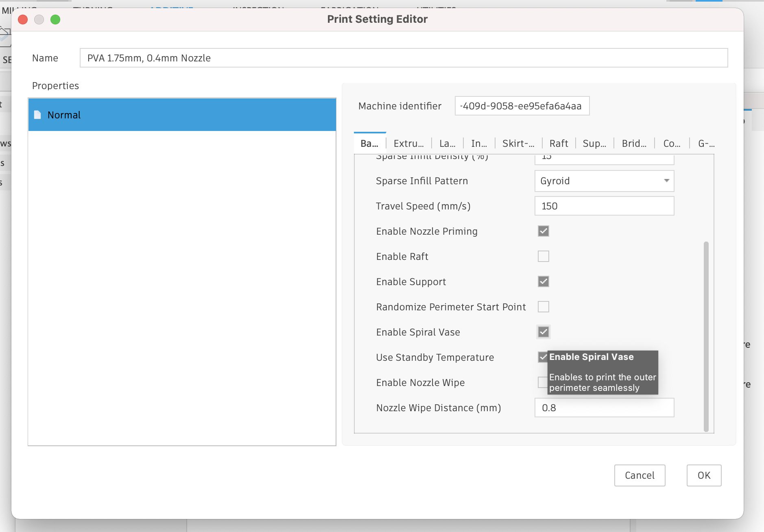Toggle the Enable Nozzle Priming checkbox
Screen dimensions: 764x532
[x=543, y=231]
